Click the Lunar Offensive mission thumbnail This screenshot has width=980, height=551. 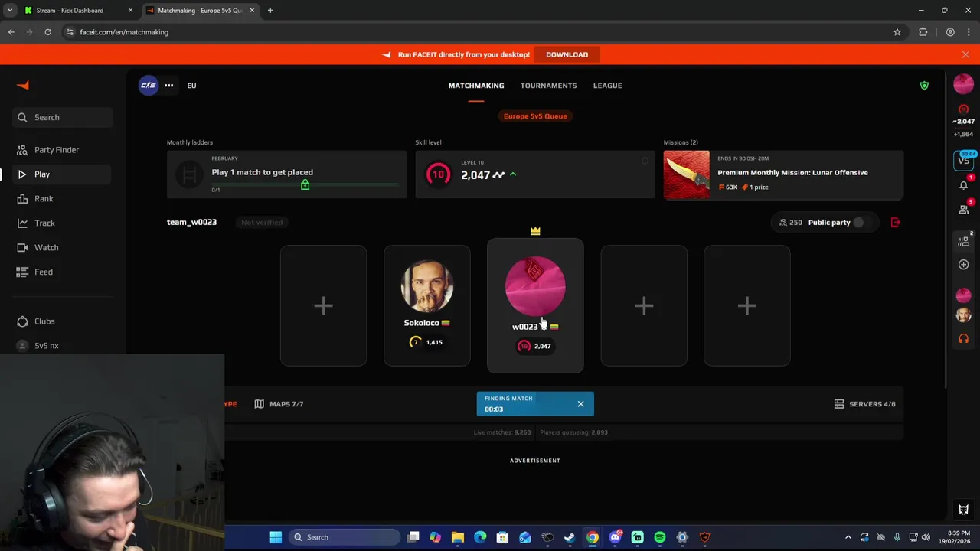tap(687, 175)
